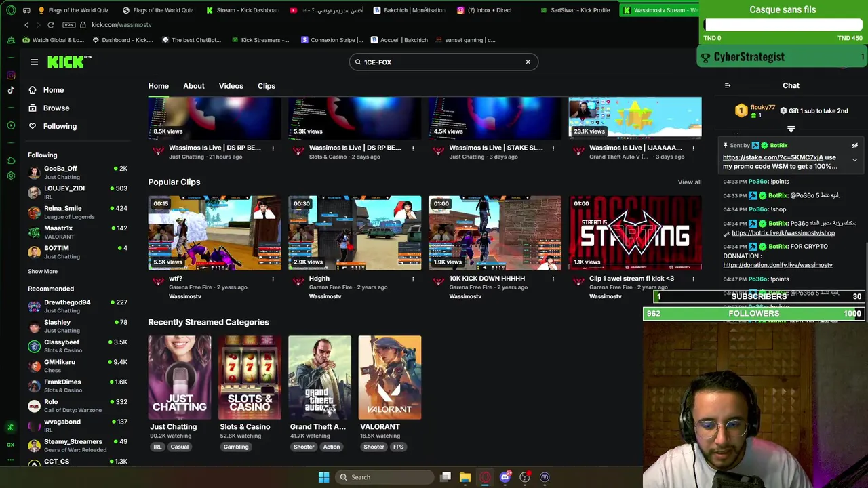The width and height of the screenshot is (868, 488).
Task: Open the donation.donify.live link in chat
Action: click(777, 265)
